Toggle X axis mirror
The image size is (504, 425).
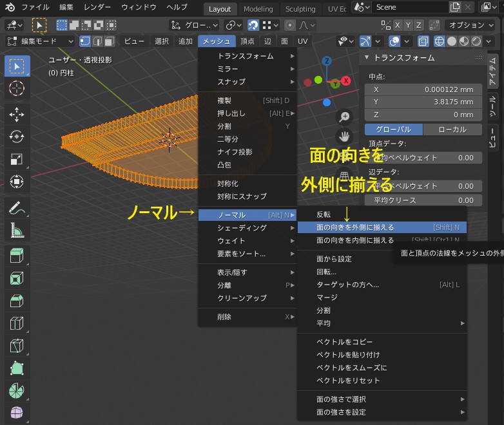(x=398, y=25)
